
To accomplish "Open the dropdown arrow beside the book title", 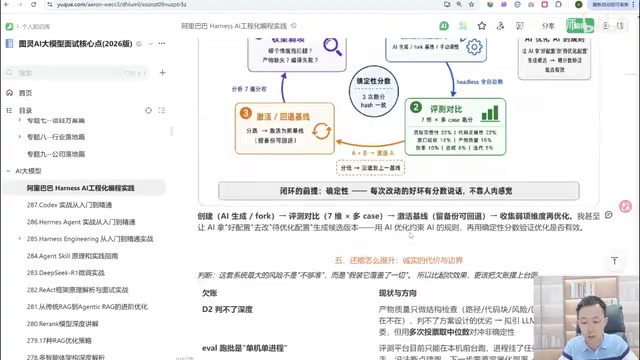I will click(x=151, y=44).
